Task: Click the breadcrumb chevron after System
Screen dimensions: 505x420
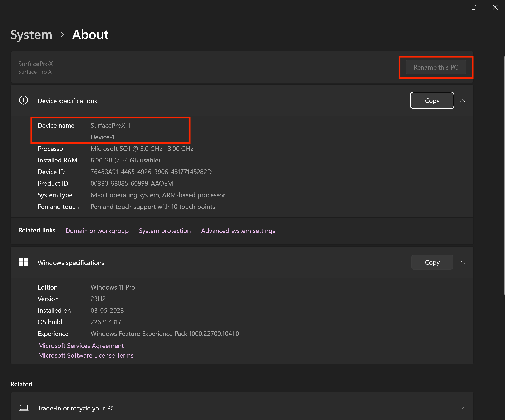Action: click(x=63, y=35)
